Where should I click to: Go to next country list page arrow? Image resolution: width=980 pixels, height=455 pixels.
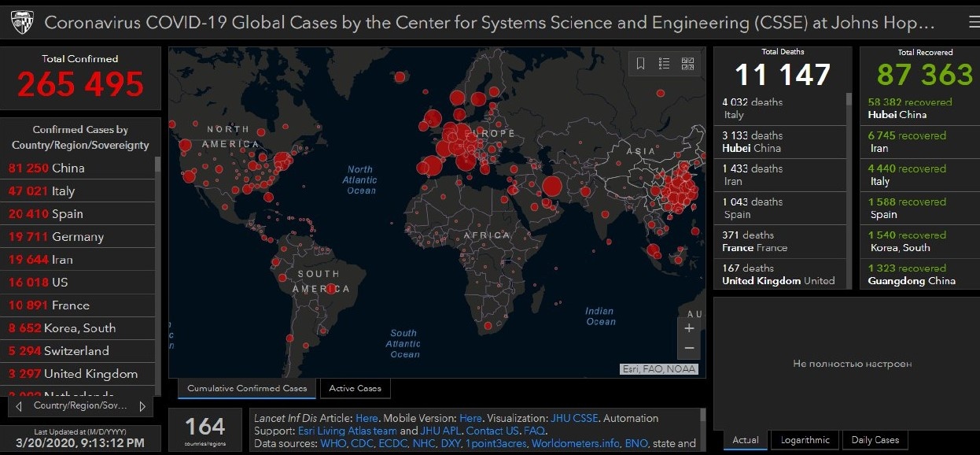click(142, 406)
